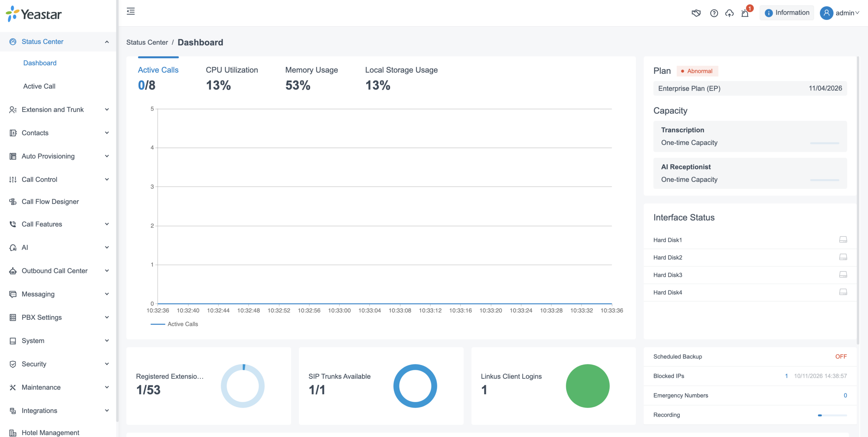Open the admin account dropdown arrow
868x437 pixels.
pos(857,13)
